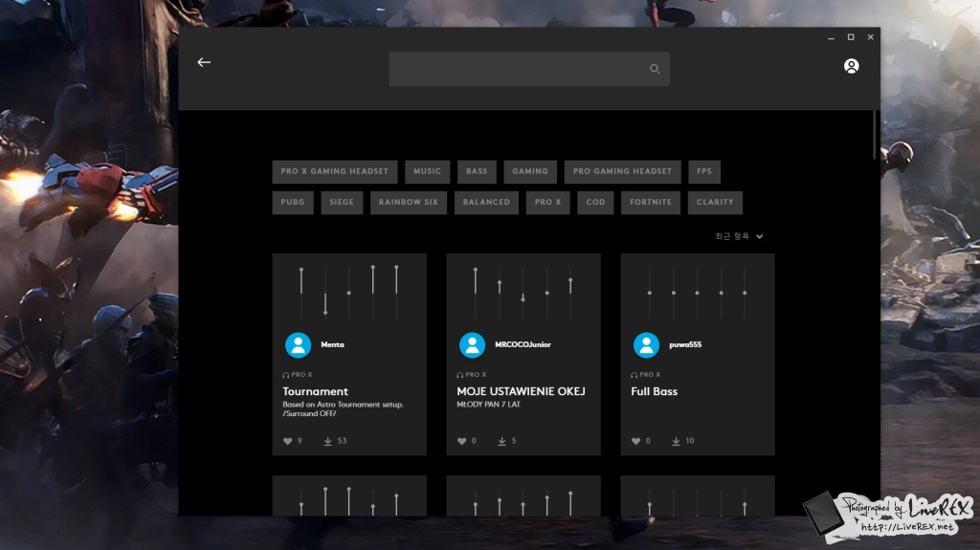This screenshot has height=550, width=980.
Task: Select the PUBG tag
Action: click(293, 203)
